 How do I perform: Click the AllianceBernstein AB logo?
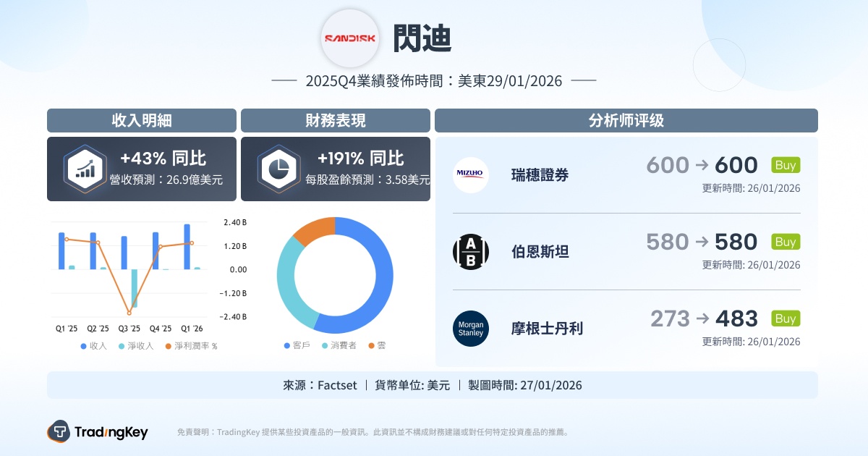coord(471,252)
